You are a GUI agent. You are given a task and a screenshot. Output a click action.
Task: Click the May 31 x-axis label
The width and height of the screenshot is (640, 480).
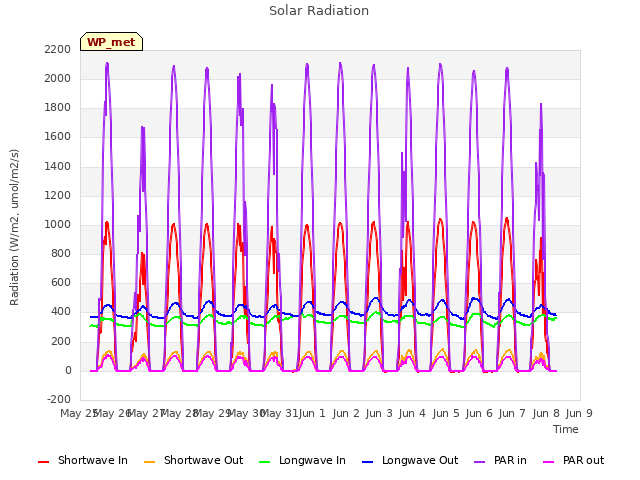[279, 413]
